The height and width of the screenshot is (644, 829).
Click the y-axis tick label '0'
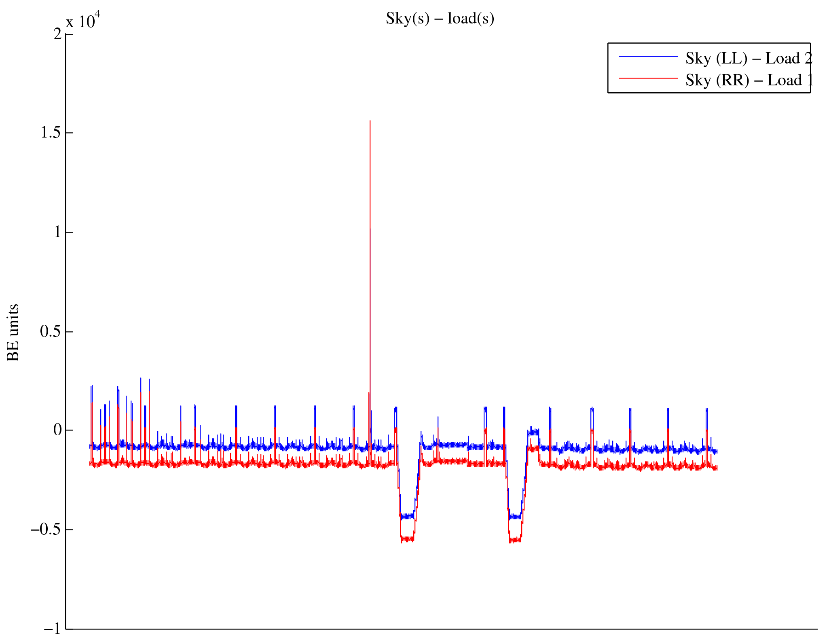[57, 430]
